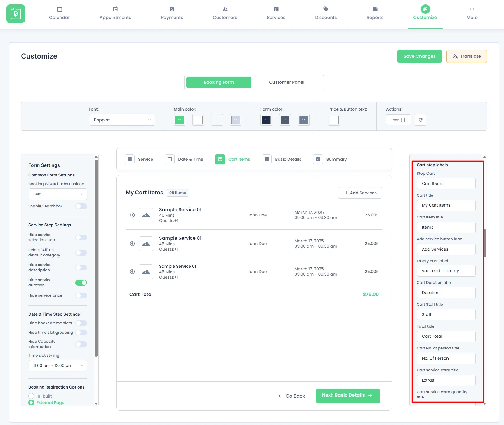Open the green main color picker
This screenshot has width=504, height=425.
pyautogui.click(x=180, y=120)
